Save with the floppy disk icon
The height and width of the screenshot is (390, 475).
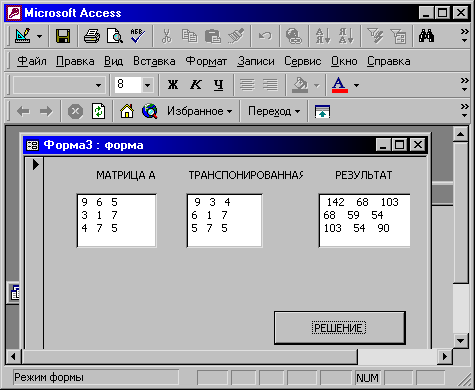pos(63,36)
